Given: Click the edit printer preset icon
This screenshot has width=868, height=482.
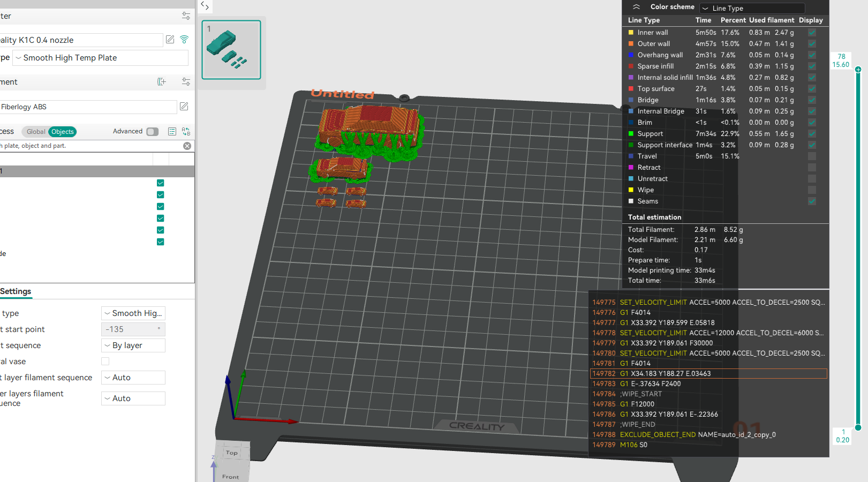Looking at the screenshot, I should (x=170, y=40).
